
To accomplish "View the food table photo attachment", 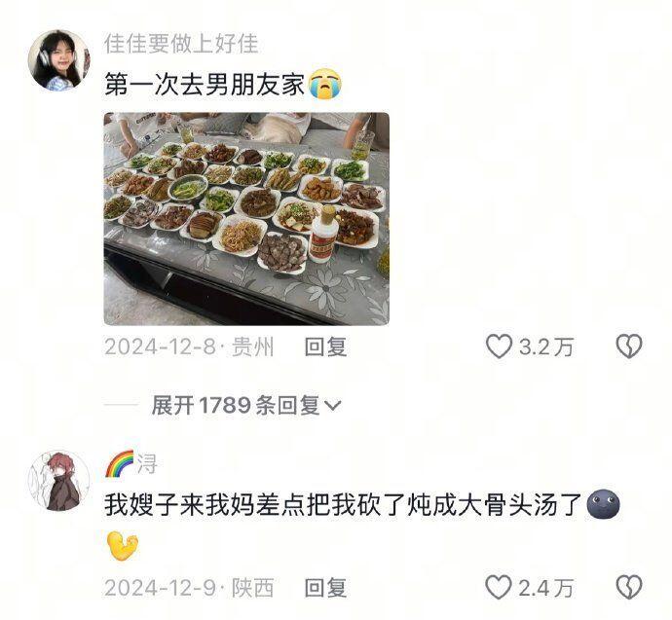I will [x=246, y=219].
